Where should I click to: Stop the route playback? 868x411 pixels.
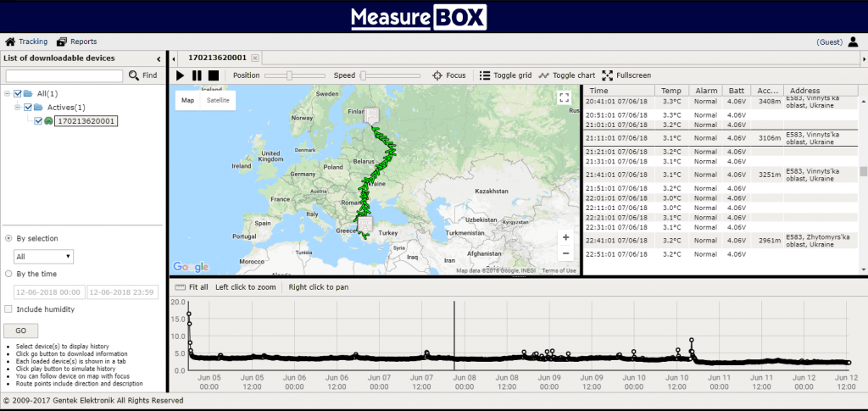tap(214, 75)
